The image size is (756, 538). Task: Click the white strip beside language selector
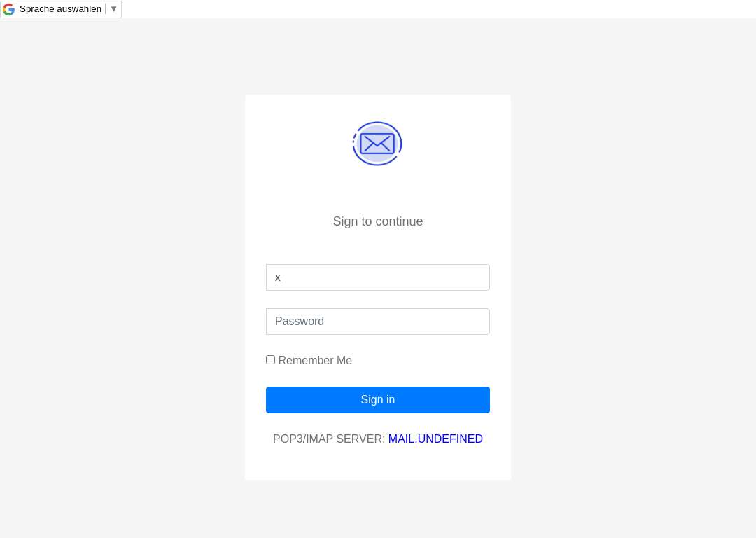tap(434, 9)
